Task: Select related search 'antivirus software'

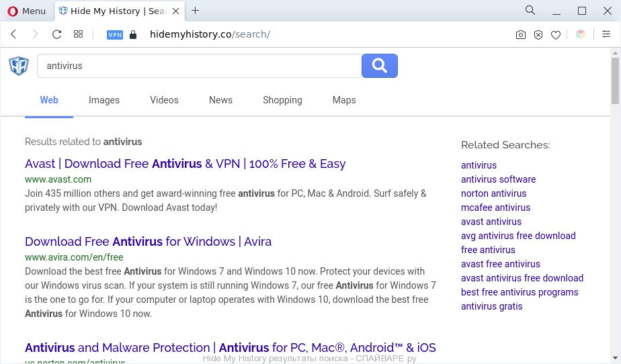Action: pyautogui.click(x=498, y=179)
